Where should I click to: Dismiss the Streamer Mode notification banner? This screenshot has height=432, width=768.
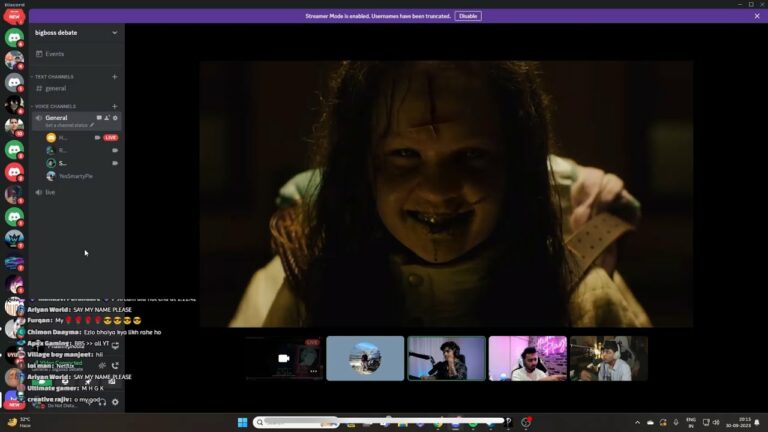coord(757,16)
